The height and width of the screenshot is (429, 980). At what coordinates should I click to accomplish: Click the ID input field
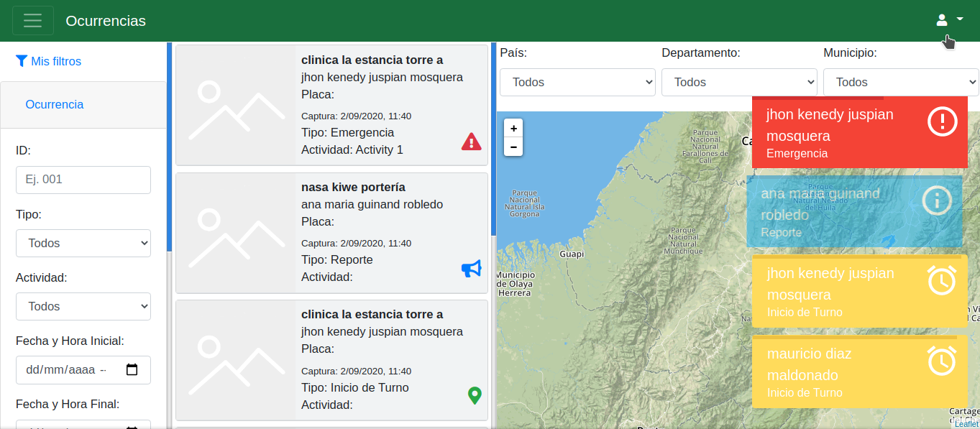coord(83,180)
